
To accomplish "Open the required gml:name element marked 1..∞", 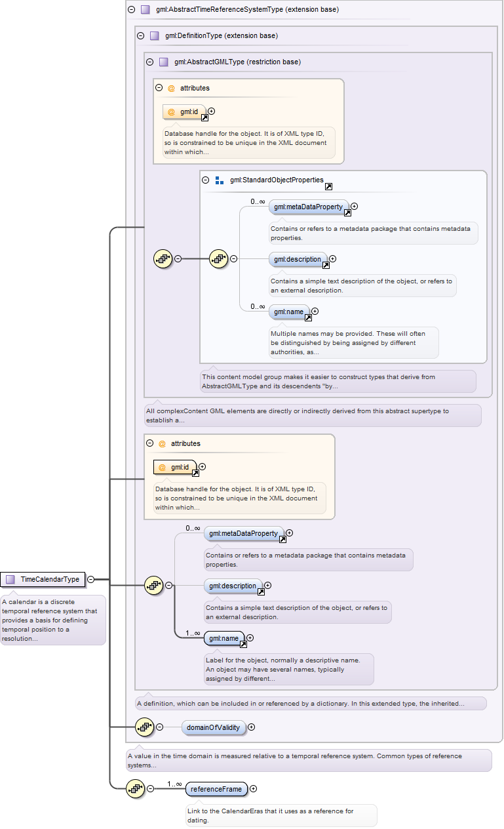I will pos(224,638).
